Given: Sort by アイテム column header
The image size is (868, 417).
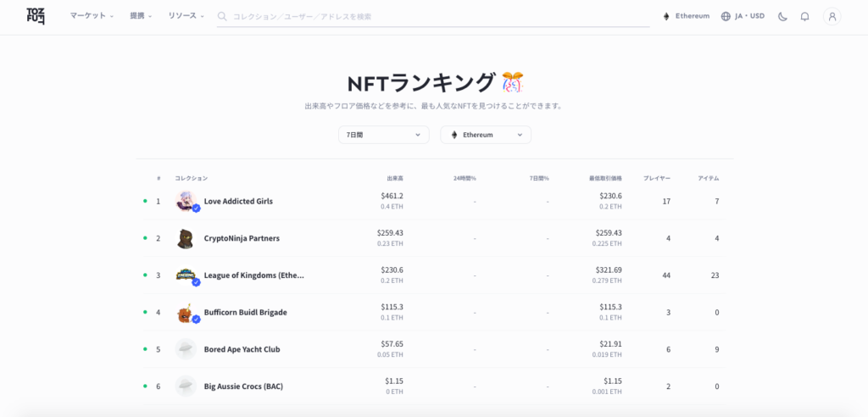Looking at the screenshot, I should click(708, 178).
